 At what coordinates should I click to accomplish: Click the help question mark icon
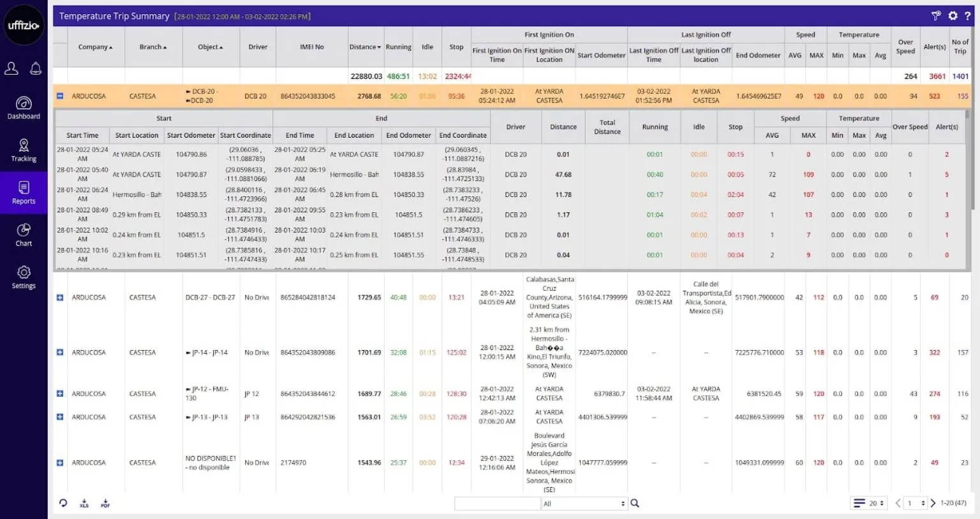[968, 16]
